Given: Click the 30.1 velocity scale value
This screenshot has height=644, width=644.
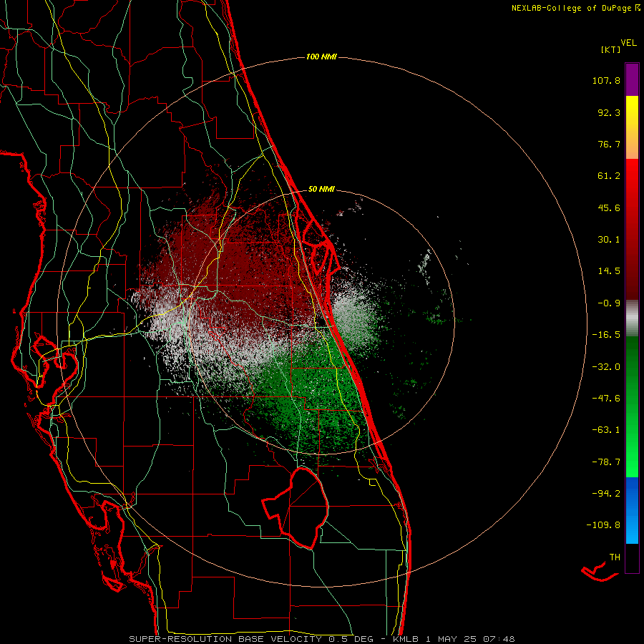Looking at the screenshot, I should [609, 240].
